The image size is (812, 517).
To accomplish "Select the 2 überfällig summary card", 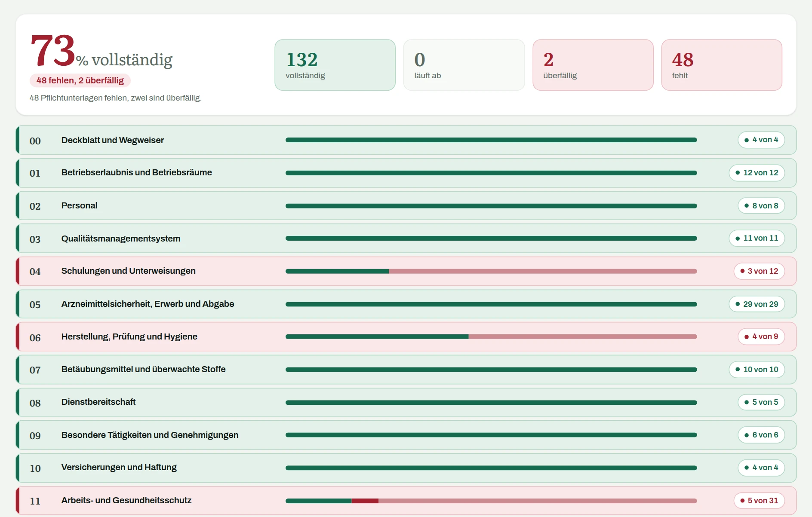I will [x=593, y=65].
